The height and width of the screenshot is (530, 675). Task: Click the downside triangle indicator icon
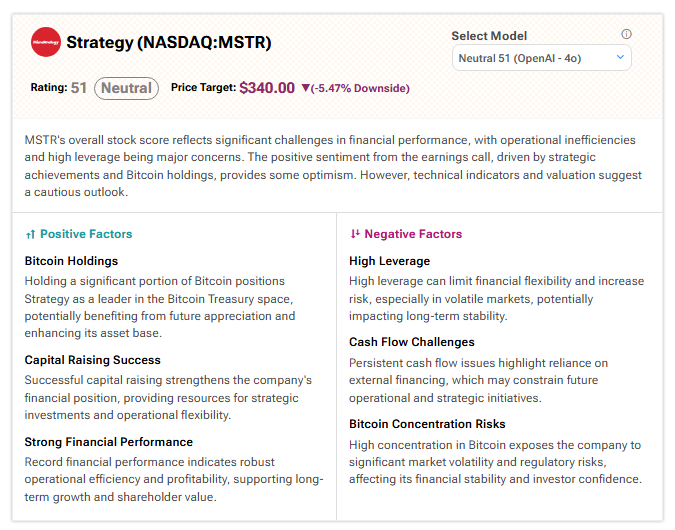(x=305, y=88)
